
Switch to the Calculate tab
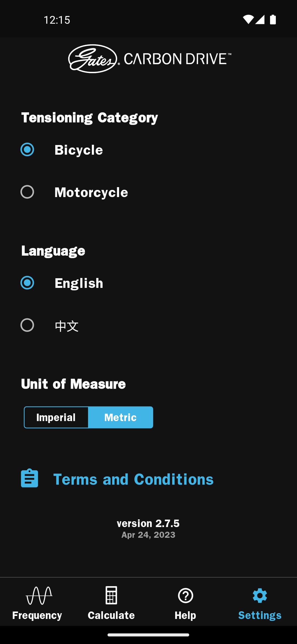(111, 605)
